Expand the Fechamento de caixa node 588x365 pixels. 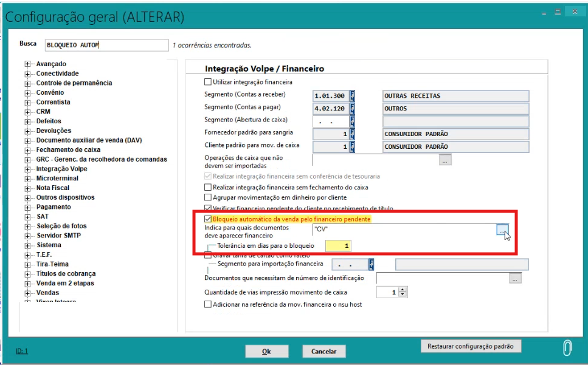coord(27,150)
